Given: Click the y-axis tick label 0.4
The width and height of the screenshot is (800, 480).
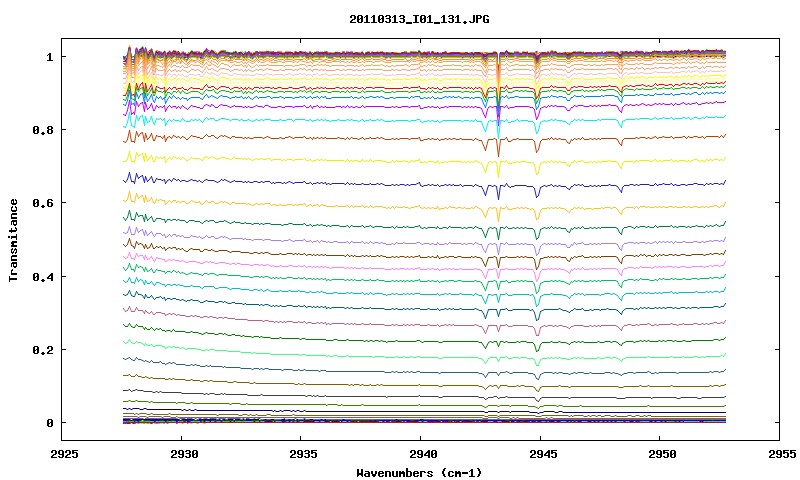Looking at the screenshot, I should [42, 276].
